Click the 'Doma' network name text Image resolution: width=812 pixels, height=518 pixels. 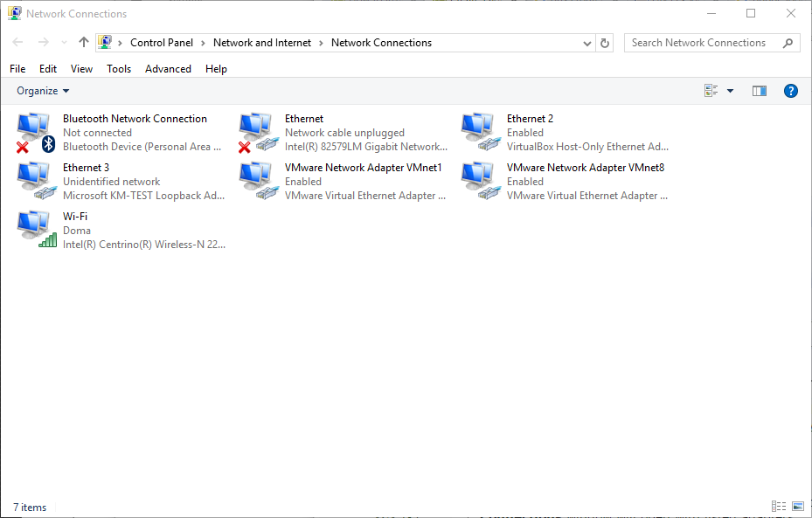(77, 231)
